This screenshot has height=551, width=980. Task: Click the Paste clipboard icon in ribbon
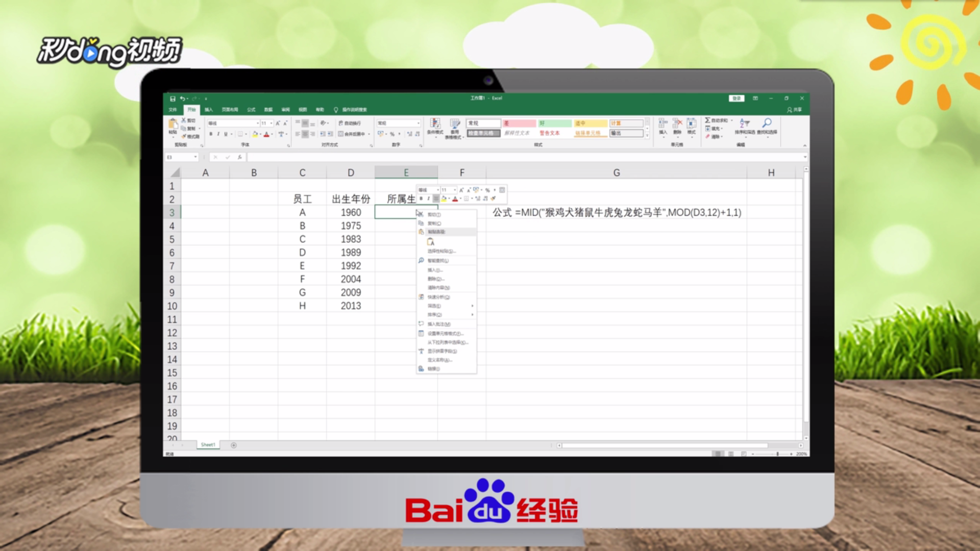(x=173, y=124)
